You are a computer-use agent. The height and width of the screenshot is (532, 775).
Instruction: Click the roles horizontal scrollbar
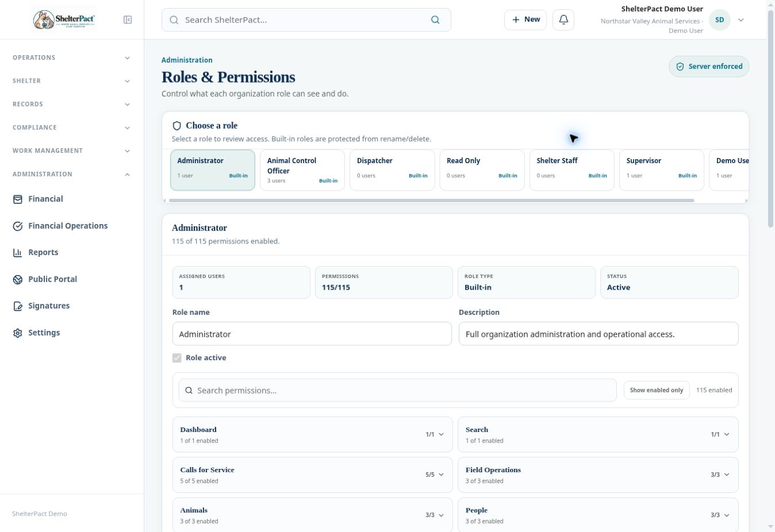[x=431, y=201]
